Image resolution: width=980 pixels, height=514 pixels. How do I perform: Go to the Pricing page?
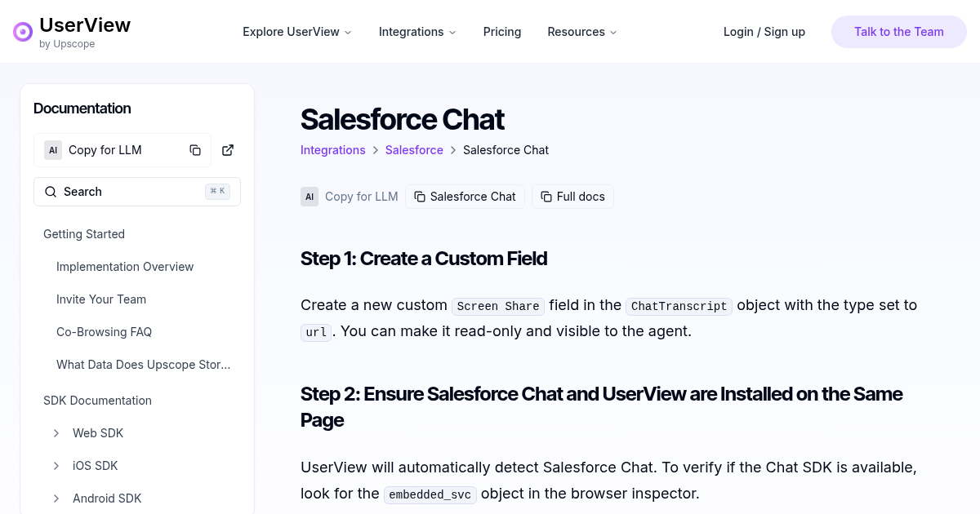pyautogui.click(x=502, y=32)
